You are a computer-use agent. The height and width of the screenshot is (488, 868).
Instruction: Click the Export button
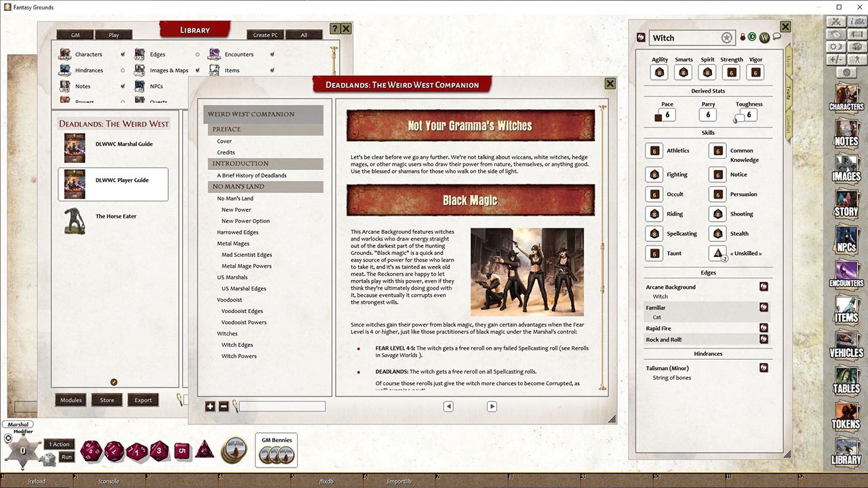tap(143, 400)
